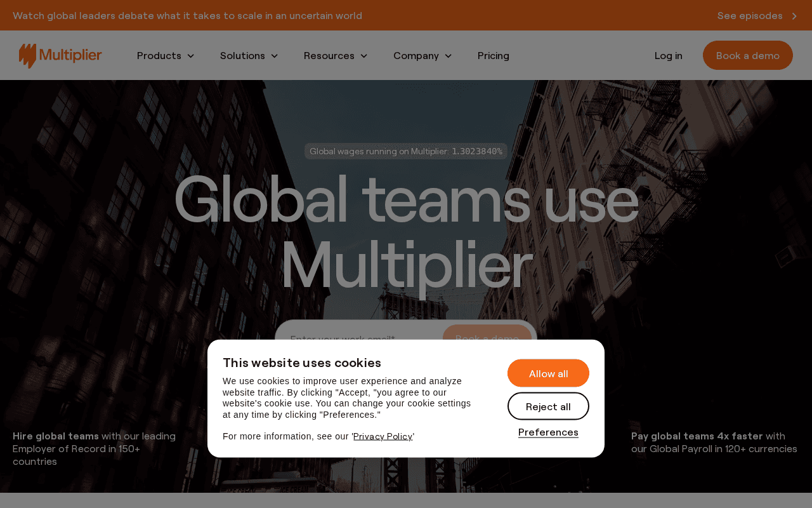Go to the Pricing page
The height and width of the screenshot is (508, 812).
point(494,56)
